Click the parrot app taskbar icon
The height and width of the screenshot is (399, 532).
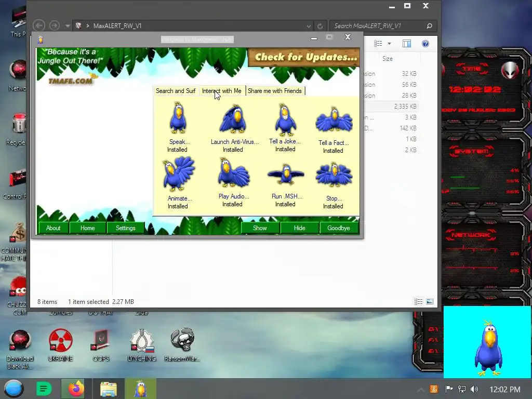tap(140, 389)
